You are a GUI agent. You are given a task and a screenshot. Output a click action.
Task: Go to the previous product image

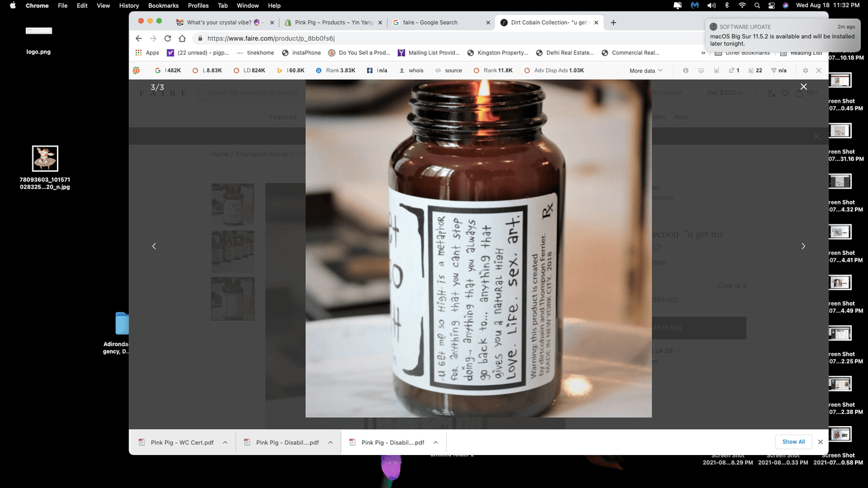pyautogui.click(x=154, y=246)
